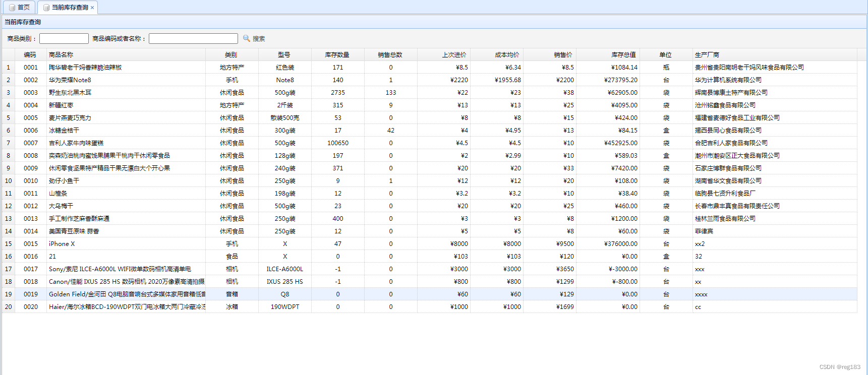Select row 冰糖金桔干

point(429,130)
